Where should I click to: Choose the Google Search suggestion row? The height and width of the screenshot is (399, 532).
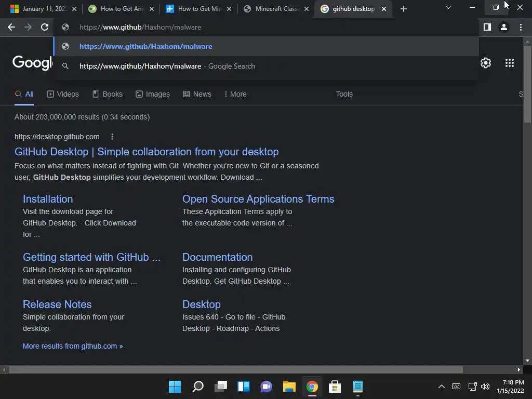[x=266, y=66]
